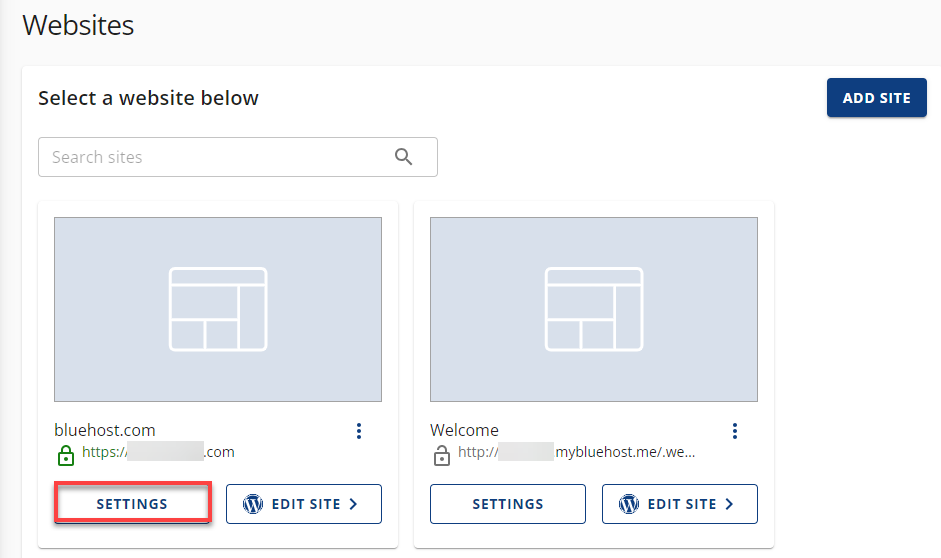Click the search magnifier icon
Viewport: 941px width, 558px height.
pos(403,157)
